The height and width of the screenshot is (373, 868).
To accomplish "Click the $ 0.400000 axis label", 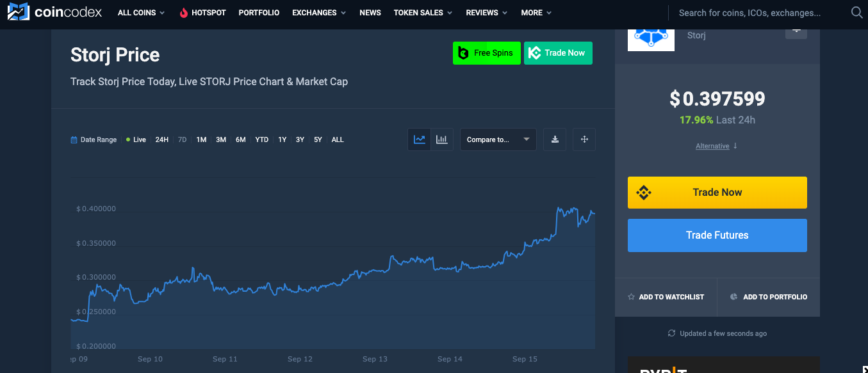I will (x=96, y=209).
